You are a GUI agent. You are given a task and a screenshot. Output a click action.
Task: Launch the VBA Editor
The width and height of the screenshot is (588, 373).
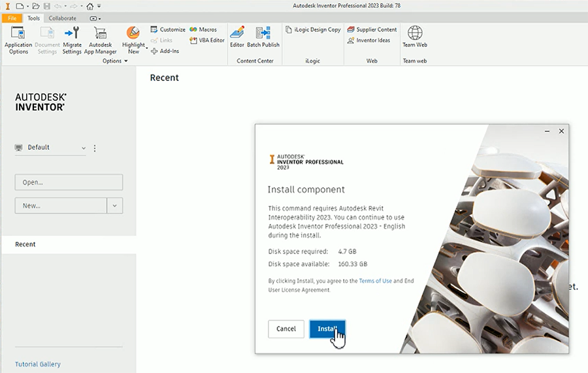pyautogui.click(x=207, y=40)
